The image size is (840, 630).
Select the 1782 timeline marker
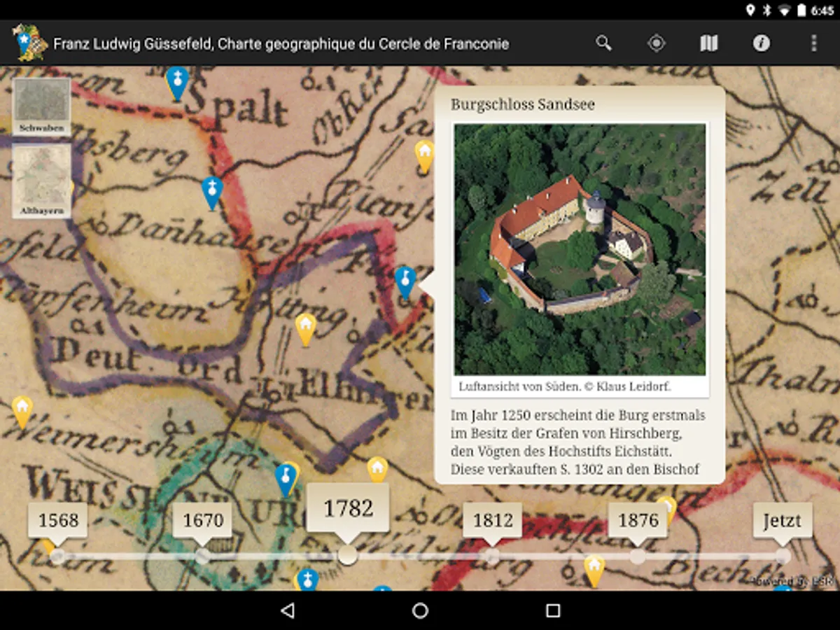[x=348, y=507]
